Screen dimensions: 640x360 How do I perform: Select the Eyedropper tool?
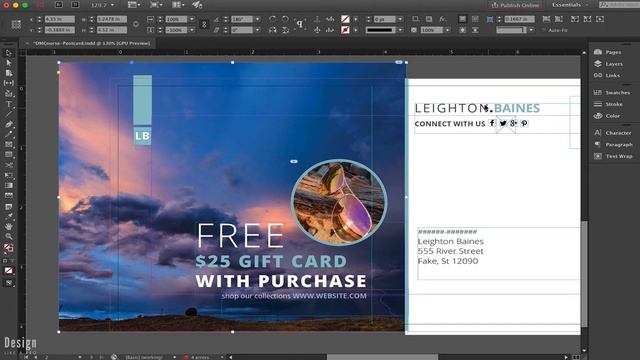[x=9, y=216]
